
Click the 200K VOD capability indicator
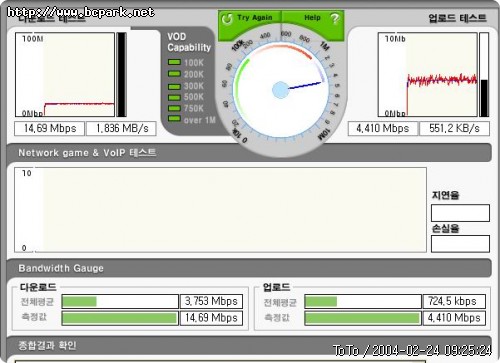[174, 74]
